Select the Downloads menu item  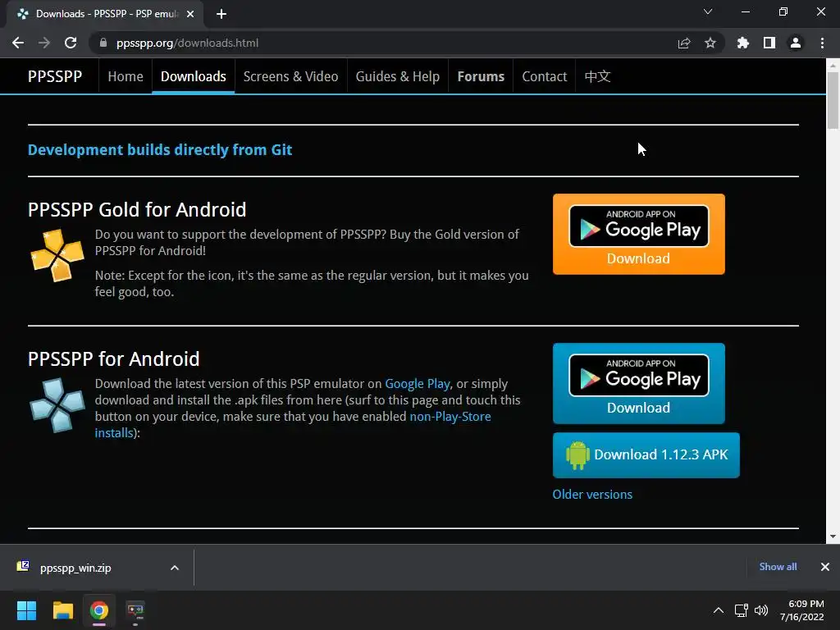point(194,76)
